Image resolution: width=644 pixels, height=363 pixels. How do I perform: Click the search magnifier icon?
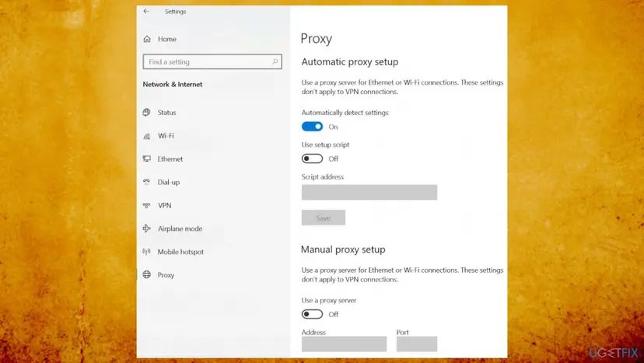(275, 61)
